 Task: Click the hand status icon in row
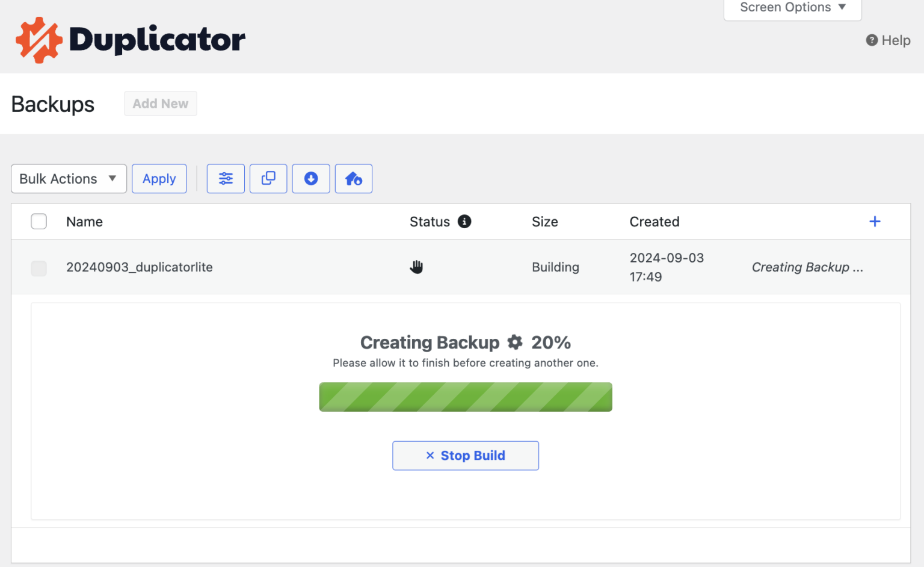click(x=416, y=267)
